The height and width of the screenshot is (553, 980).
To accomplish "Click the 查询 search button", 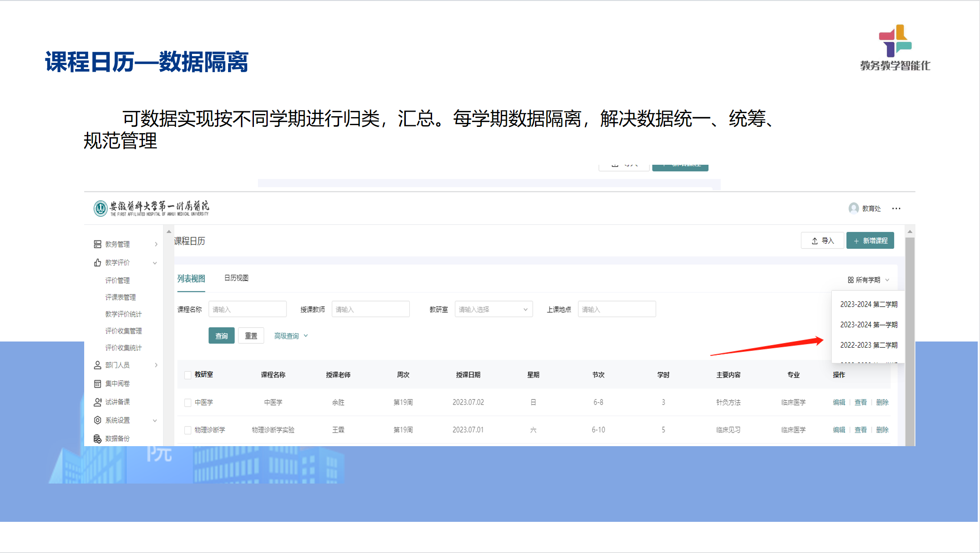I will point(221,336).
